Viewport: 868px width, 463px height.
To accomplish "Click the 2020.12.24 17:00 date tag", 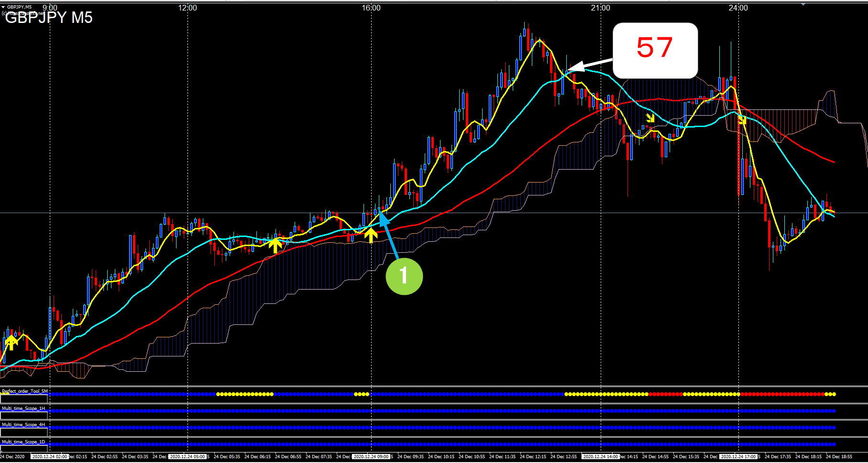I will pos(738,457).
